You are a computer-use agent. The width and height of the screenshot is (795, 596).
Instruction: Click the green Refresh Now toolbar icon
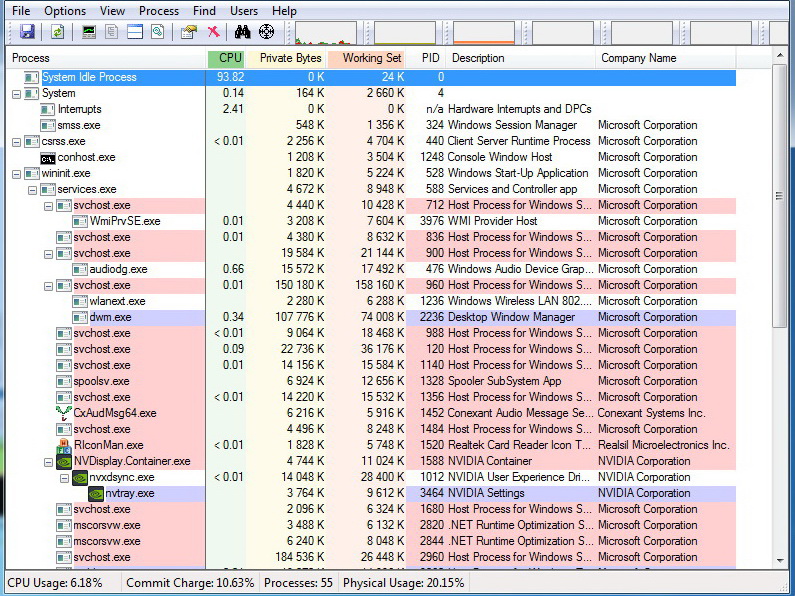pyautogui.click(x=58, y=32)
